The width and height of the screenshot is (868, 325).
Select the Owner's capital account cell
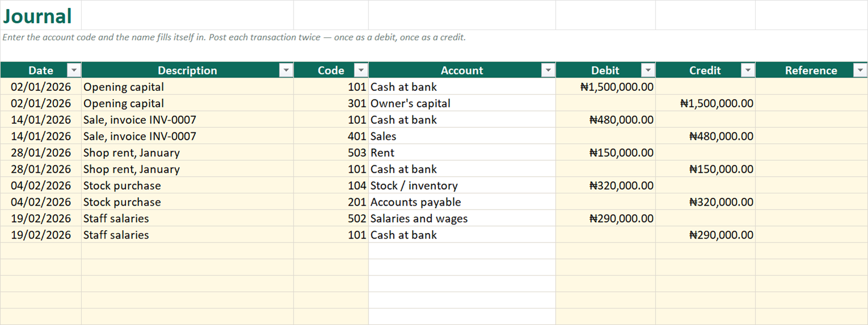[x=462, y=103]
